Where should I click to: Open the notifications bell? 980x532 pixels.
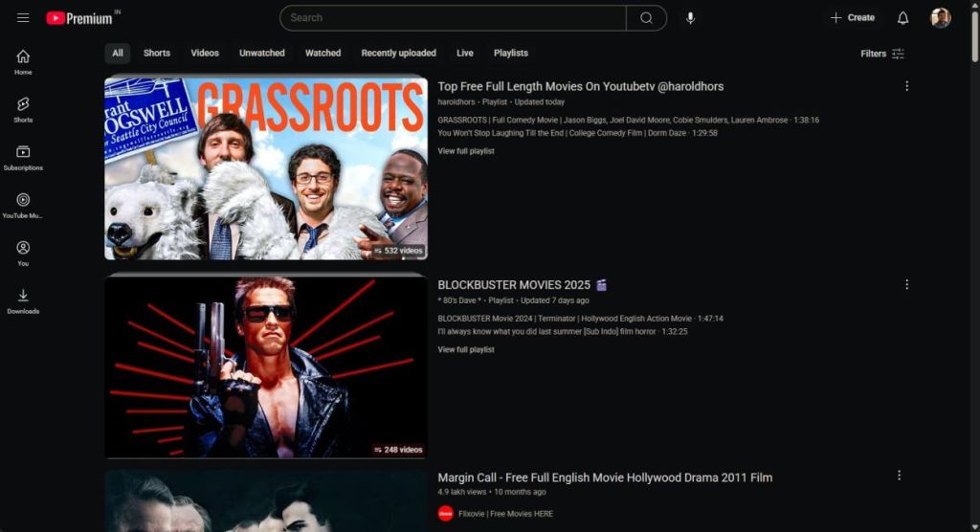click(x=902, y=18)
